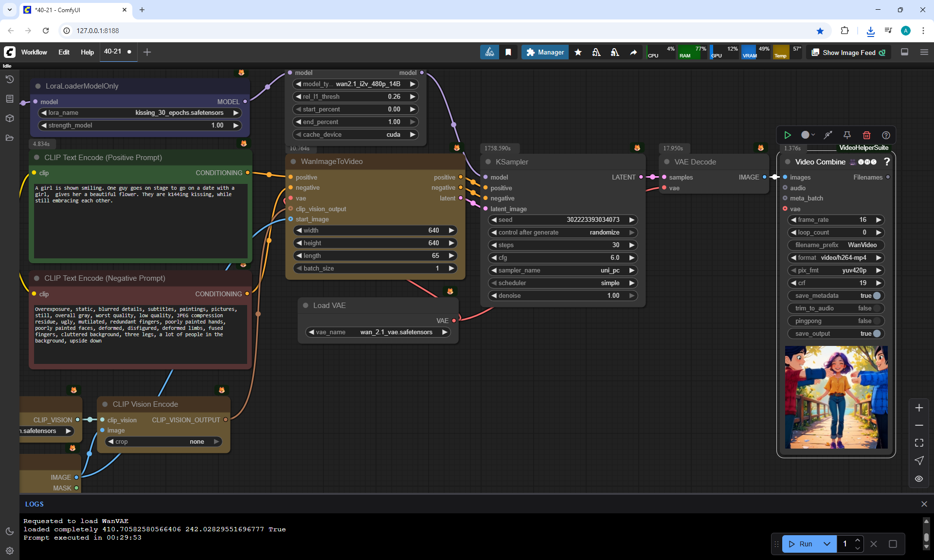934x560 pixels.
Task: Open the Edit menu
Action: (64, 52)
